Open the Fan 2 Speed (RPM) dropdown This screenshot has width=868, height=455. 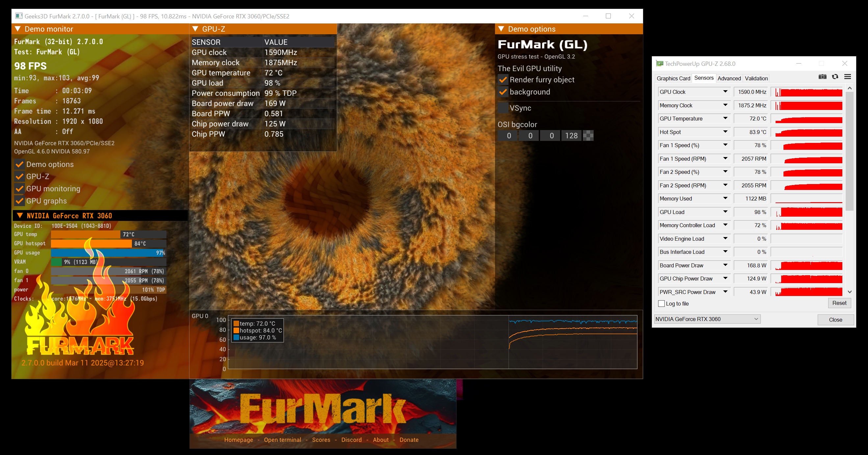pos(725,185)
